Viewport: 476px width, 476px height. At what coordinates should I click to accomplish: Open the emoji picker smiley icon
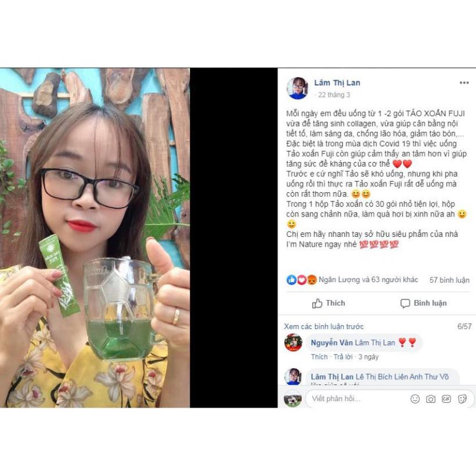coord(414,399)
